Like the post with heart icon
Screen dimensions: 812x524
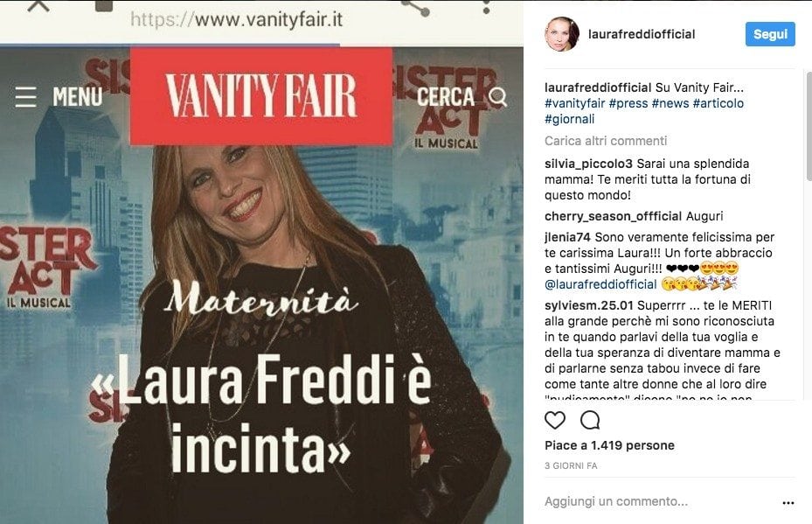(555, 421)
